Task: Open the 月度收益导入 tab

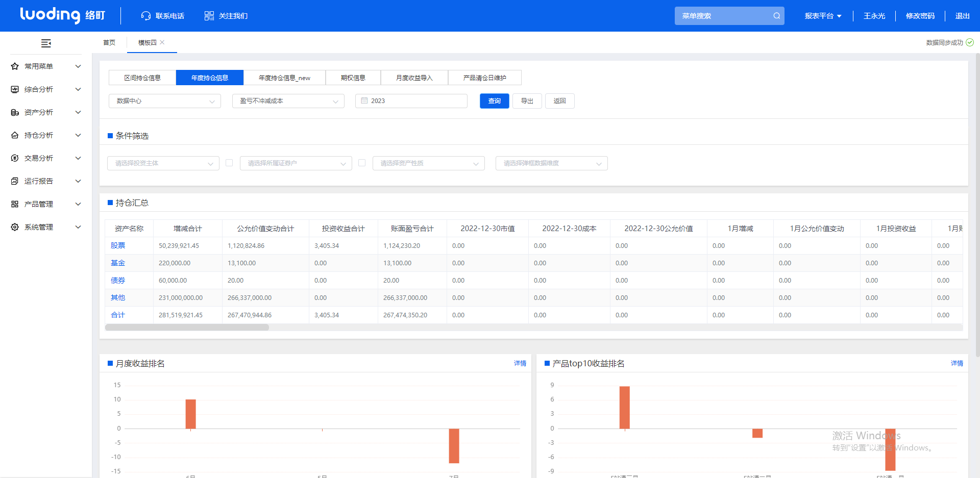Action: point(414,78)
